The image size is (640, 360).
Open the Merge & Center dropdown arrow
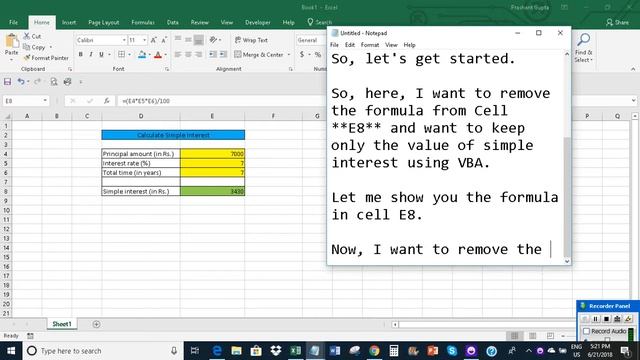pos(289,55)
